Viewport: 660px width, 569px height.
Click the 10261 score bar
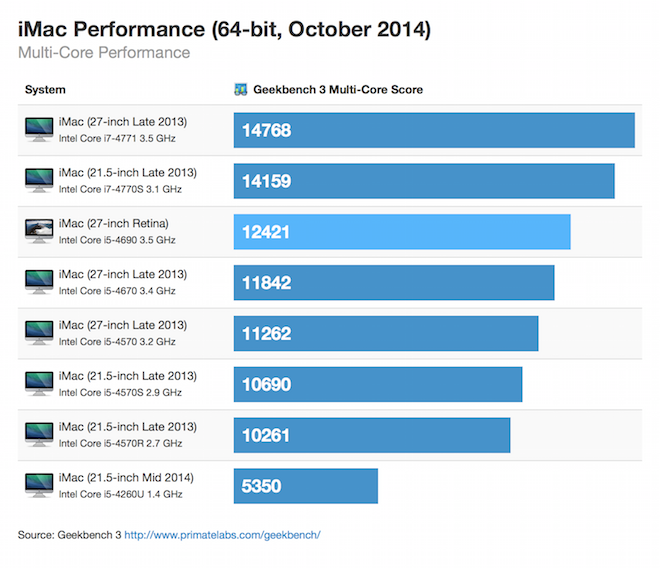coord(372,436)
